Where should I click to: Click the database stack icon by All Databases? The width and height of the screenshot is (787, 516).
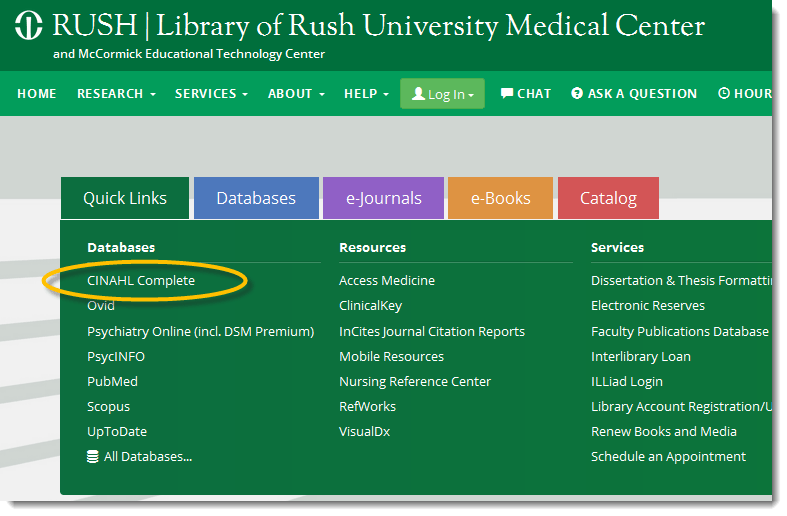point(92,457)
